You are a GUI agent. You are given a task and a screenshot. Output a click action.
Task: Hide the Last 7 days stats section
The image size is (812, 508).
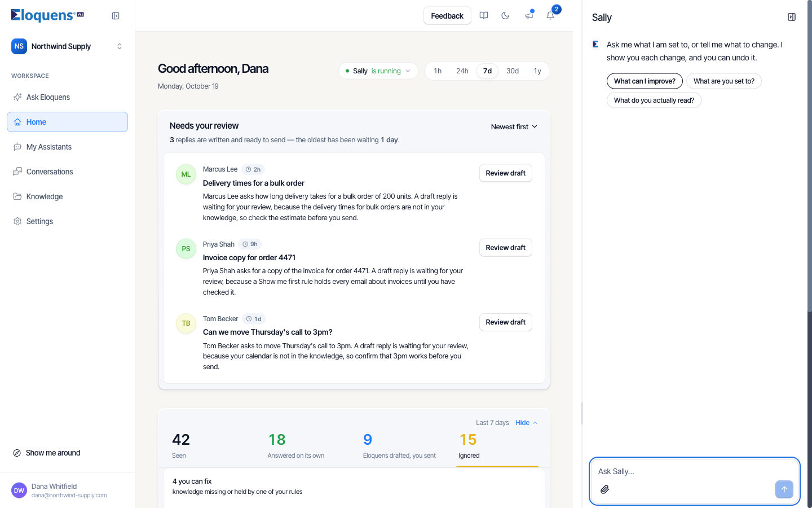[527, 423]
